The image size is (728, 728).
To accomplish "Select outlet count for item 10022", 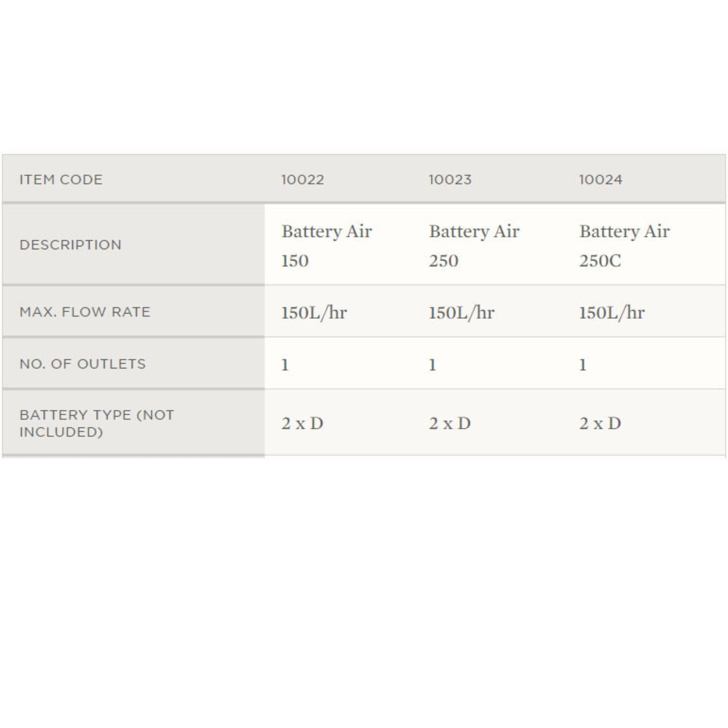I will (285, 365).
